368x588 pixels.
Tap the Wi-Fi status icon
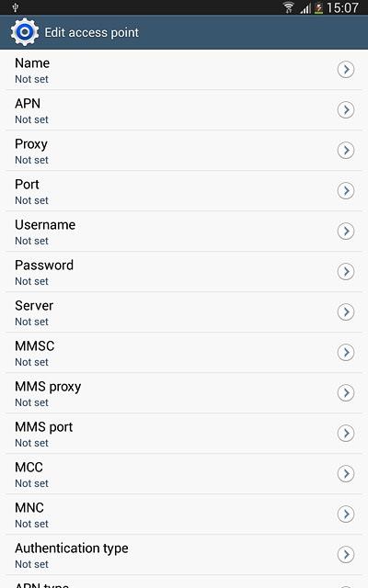[289, 7]
